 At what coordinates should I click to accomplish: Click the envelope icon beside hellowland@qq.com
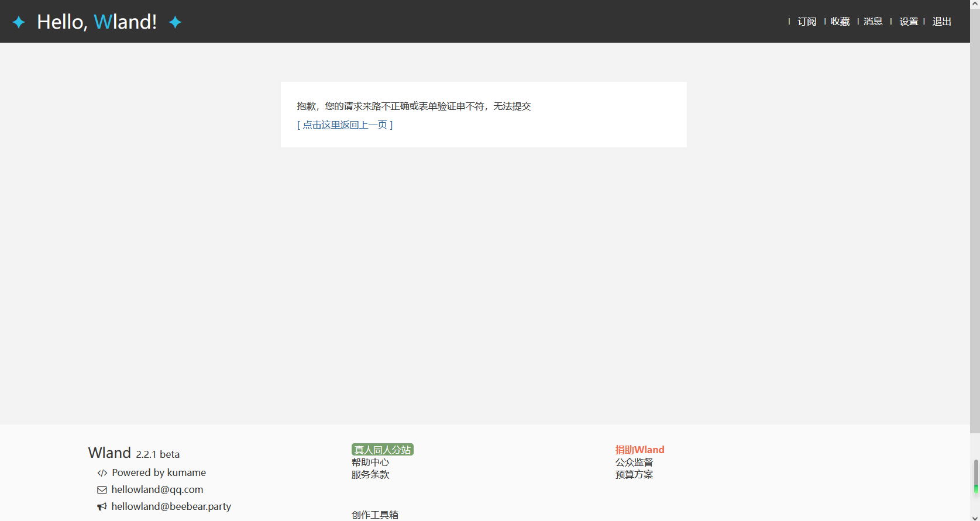click(102, 490)
